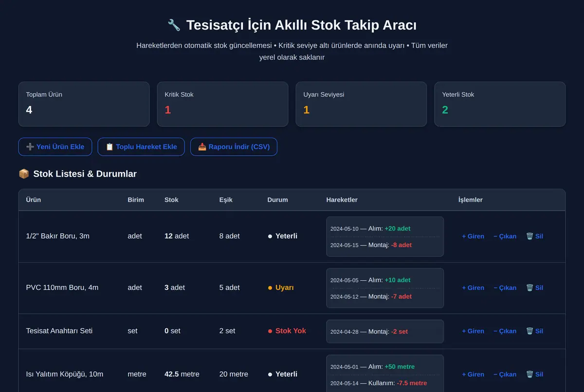Add incoming stock for 1/2" Bakır Boru
Image resolution: width=584 pixels, height=392 pixels.
click(473, 236)
